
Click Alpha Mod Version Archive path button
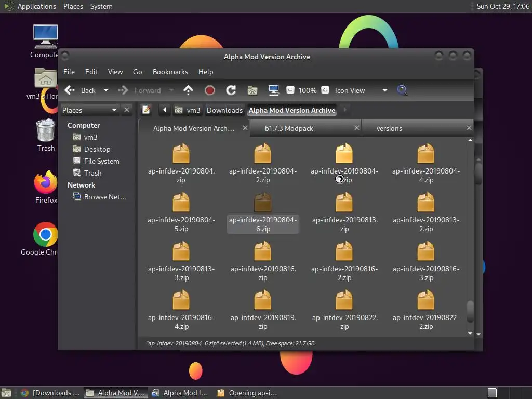pyautogui.click(x=292, y=110)
